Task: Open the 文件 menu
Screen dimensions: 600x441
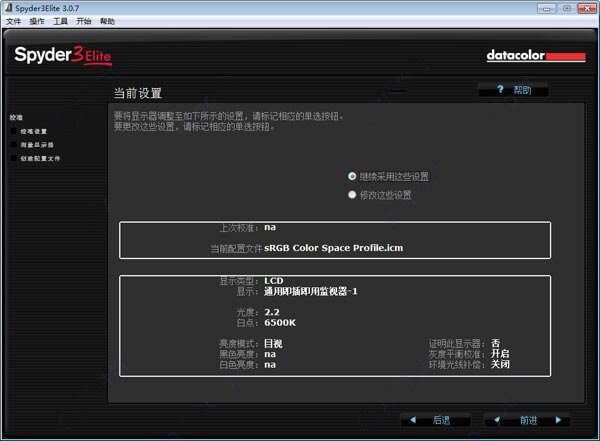Action: [13, 21]
